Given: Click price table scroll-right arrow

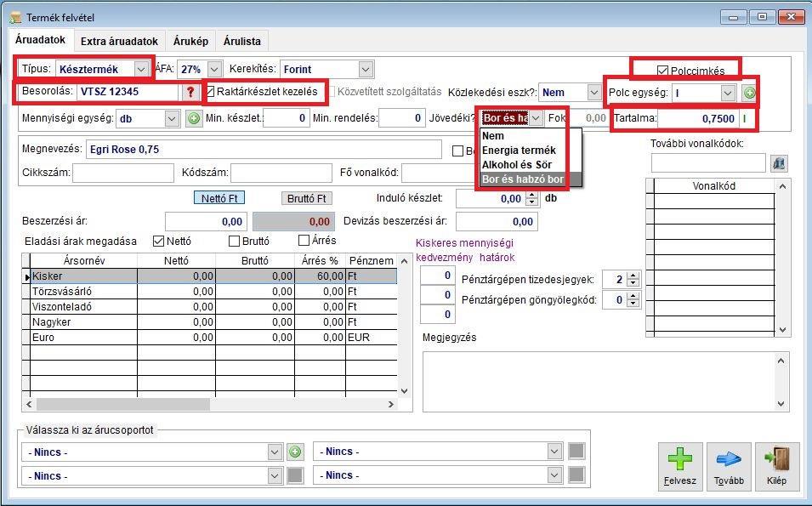Looking at the screenshot, I should 391,404.
